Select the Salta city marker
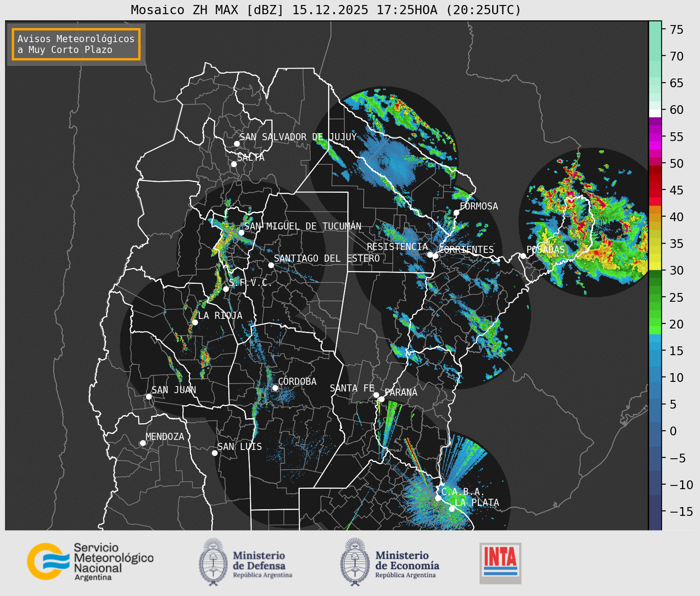This screenshot has width=700, height=596. pos(234,164)
